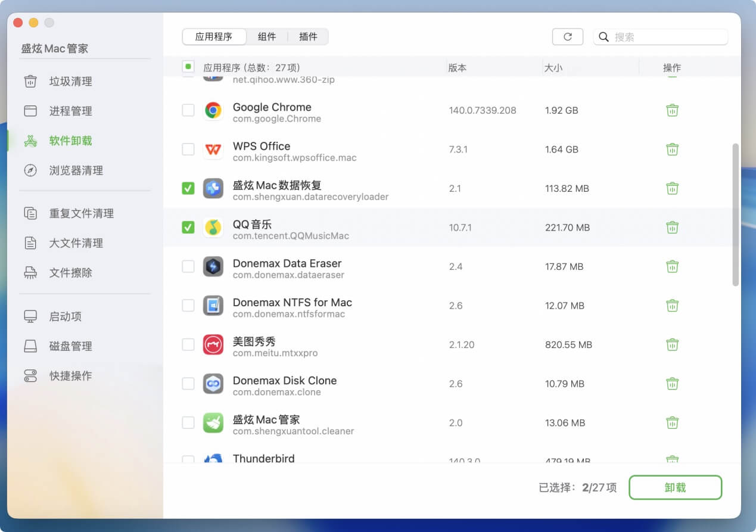Click the trash icon for Google Chrome

(672, 110)
